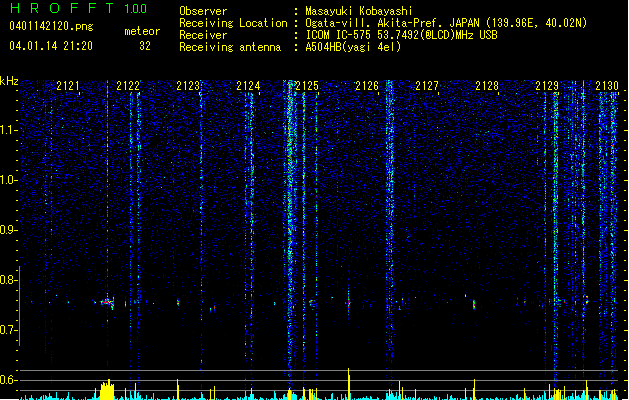Click the 2130 time marker
The image size is (629, 400).
click(x=607, y=86)
